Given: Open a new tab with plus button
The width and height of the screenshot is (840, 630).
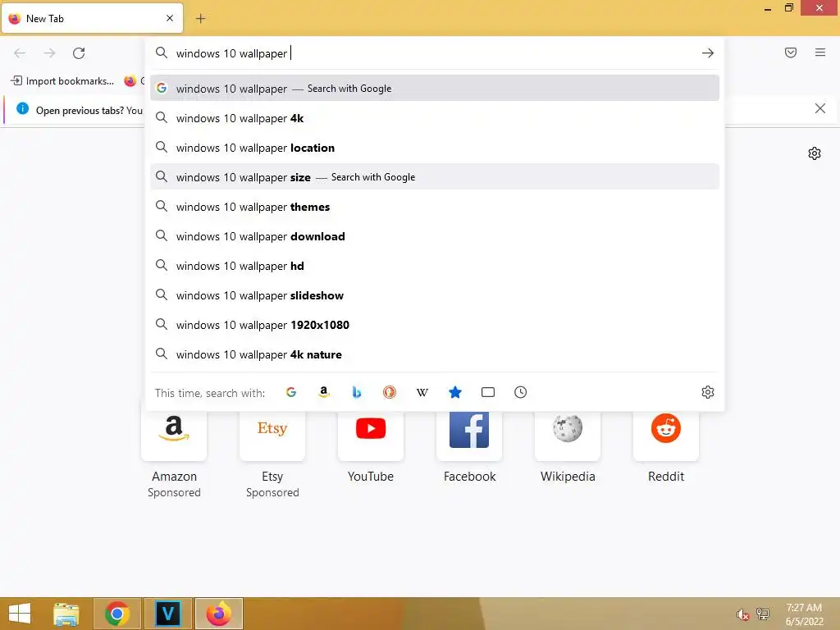Looking at the screenshot, I should click(200, 19).
